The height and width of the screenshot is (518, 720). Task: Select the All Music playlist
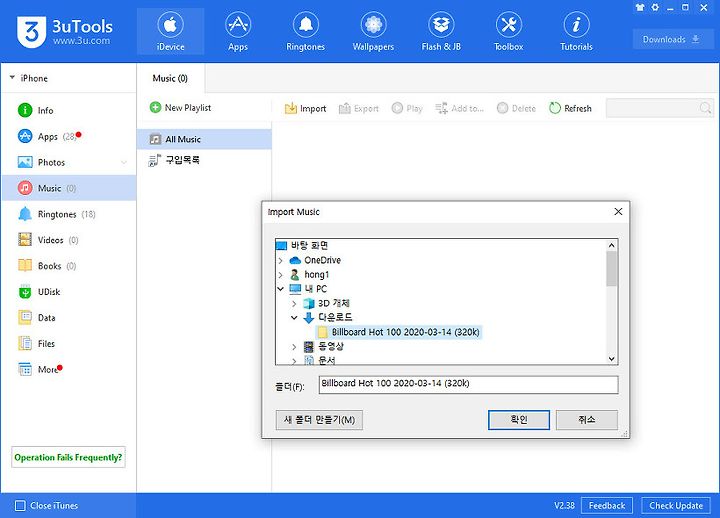(204, 139)
